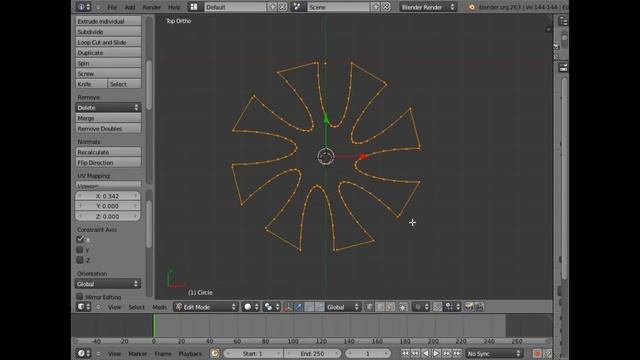Jump to the last frame

pos(457,353)
